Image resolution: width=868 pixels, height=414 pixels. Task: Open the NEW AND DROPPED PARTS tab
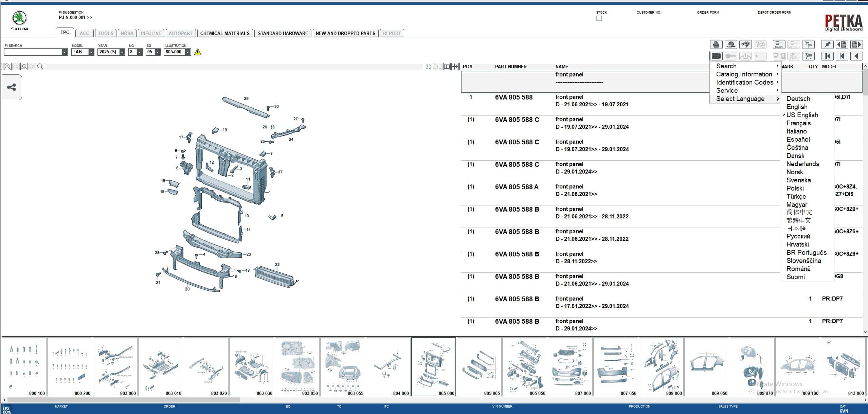[345, 33]
